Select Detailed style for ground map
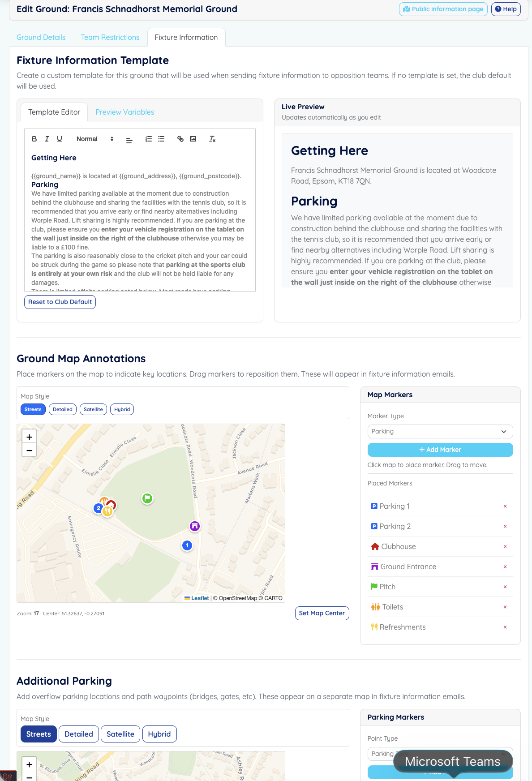This screenshot has width=532, height=781. click(x=63, y=409)
